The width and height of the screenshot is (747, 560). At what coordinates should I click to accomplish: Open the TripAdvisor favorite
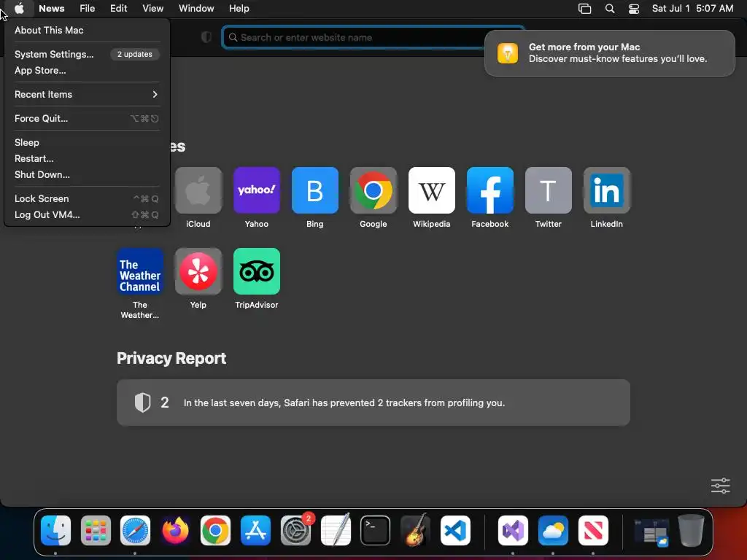coord(256,271)
